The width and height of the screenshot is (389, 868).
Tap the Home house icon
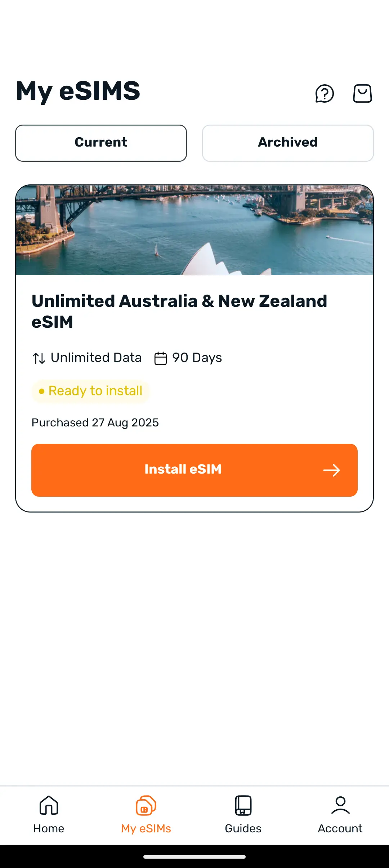click(x=49, y=805)
